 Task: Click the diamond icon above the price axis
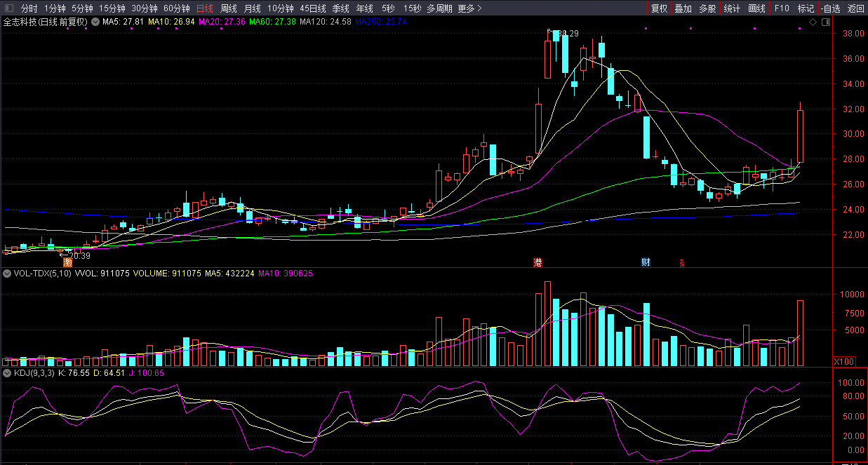[x=813, y=22]
